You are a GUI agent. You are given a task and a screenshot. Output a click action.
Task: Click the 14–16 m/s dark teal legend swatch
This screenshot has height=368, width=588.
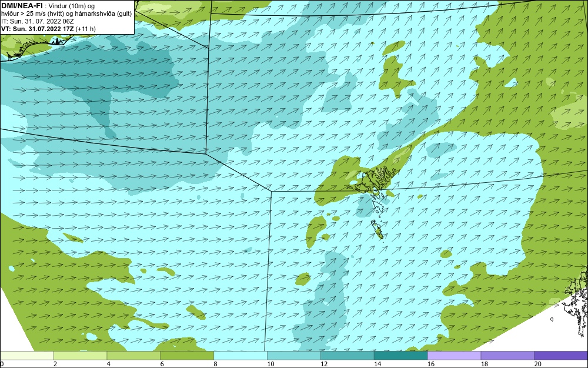(x=401, y=355)
